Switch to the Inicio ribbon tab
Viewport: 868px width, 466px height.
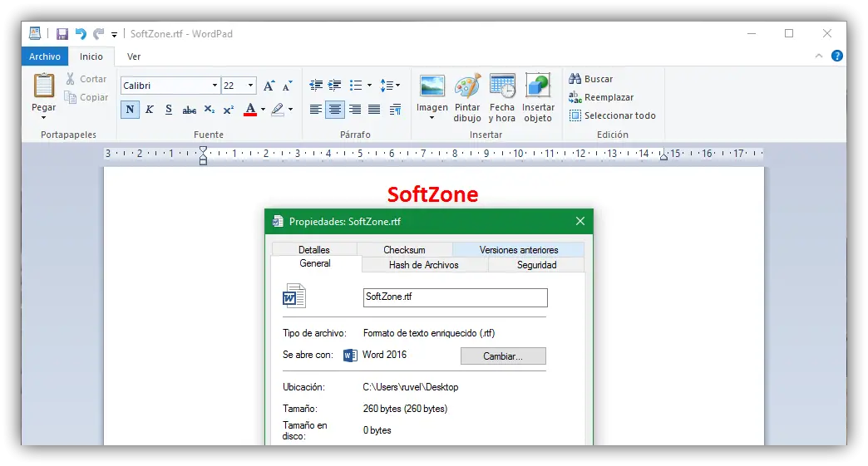(91, 56)
